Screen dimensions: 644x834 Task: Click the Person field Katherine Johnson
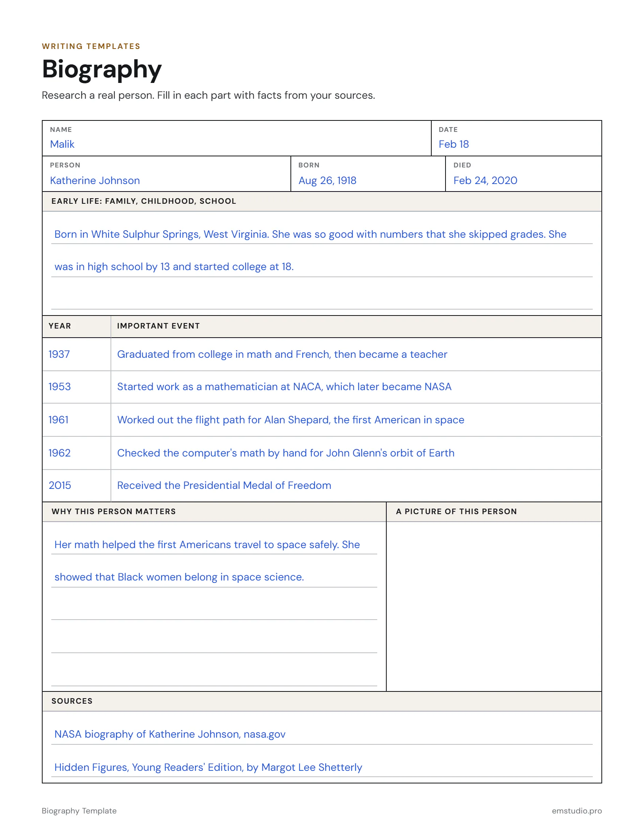166,174
